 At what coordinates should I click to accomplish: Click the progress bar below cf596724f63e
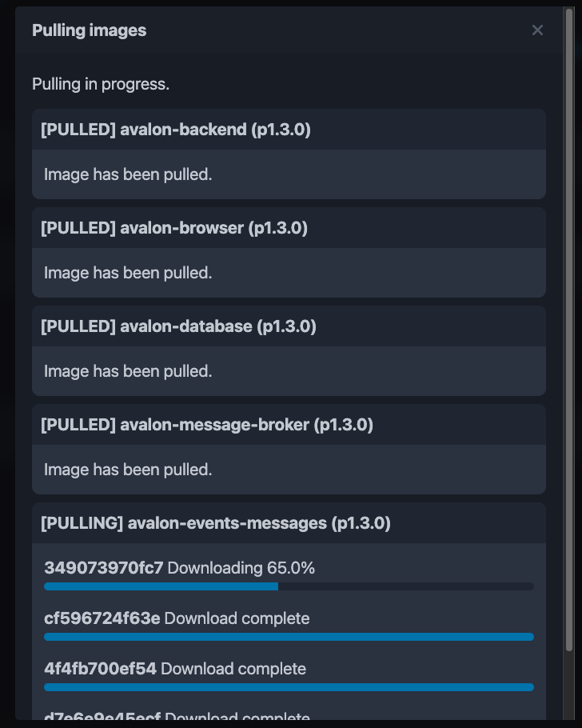click(x=289, y=637)
